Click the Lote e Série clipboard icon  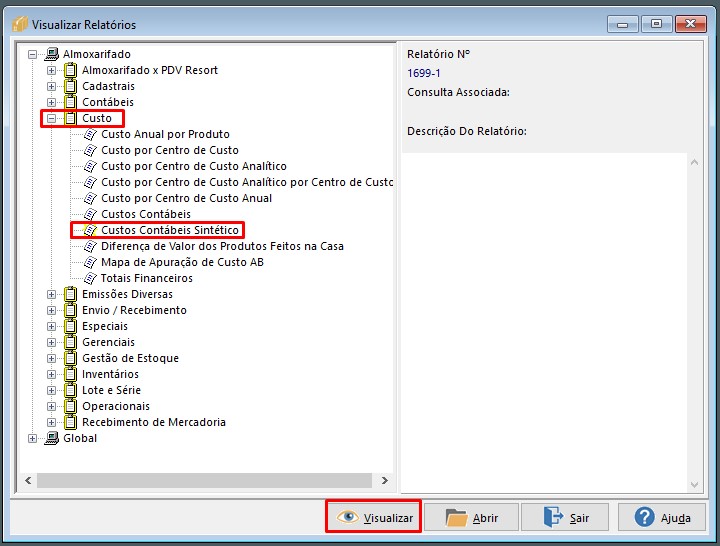pyautogui.click(x=70, y=390)
